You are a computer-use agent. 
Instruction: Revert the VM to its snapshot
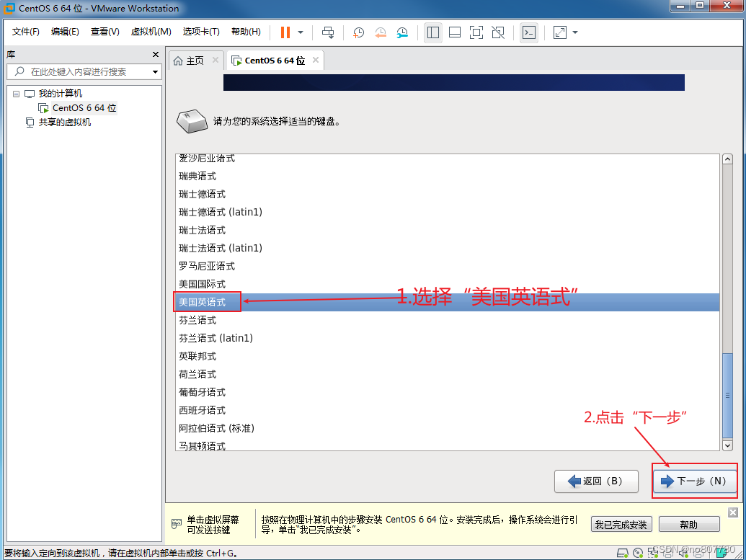[x=381, y=32]
